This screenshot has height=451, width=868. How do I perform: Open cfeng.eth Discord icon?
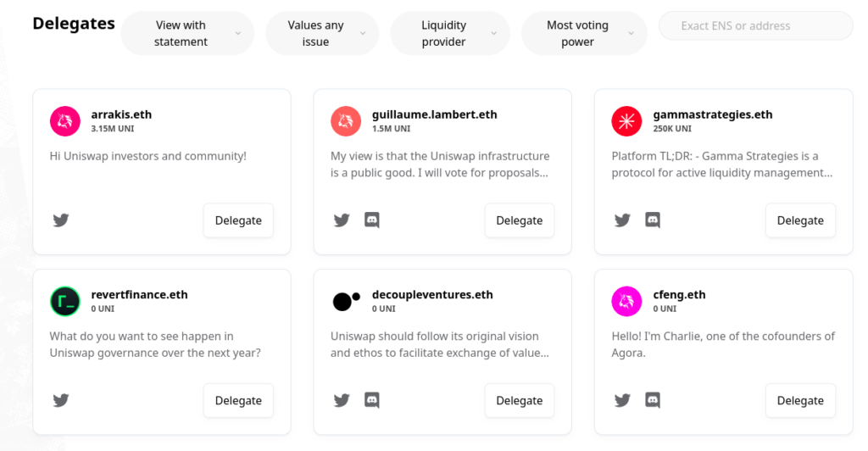pos(653,400)
